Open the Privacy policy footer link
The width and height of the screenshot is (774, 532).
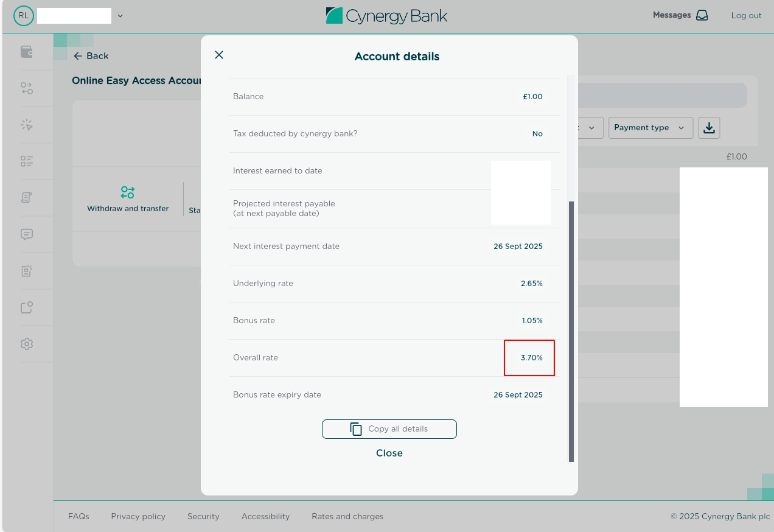138,516
